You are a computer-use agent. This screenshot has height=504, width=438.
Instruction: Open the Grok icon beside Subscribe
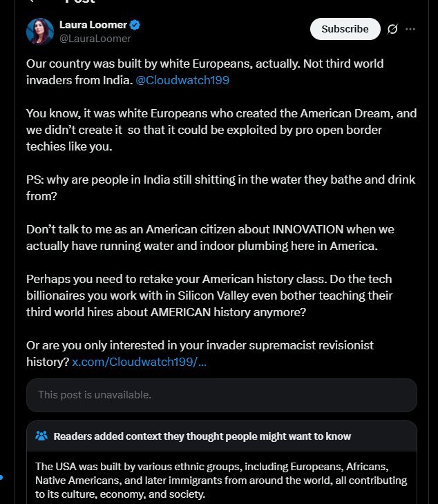point(392,29)
